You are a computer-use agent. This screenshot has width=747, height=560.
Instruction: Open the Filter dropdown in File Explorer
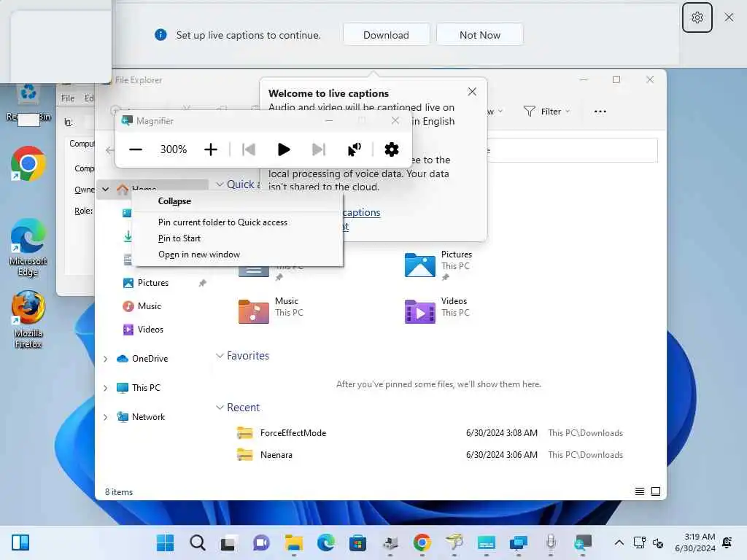[546, 112]
